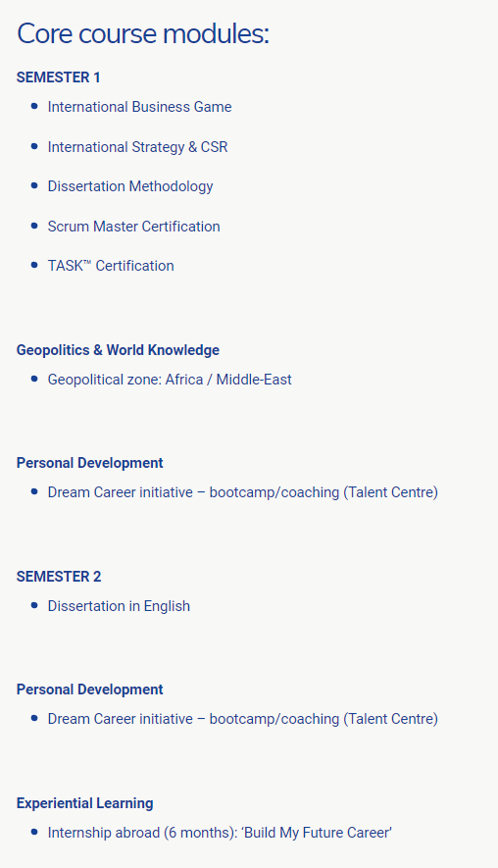Click International Business Game item
The width and height of the screenshot is (498, 868).
[x=139, y=107]
